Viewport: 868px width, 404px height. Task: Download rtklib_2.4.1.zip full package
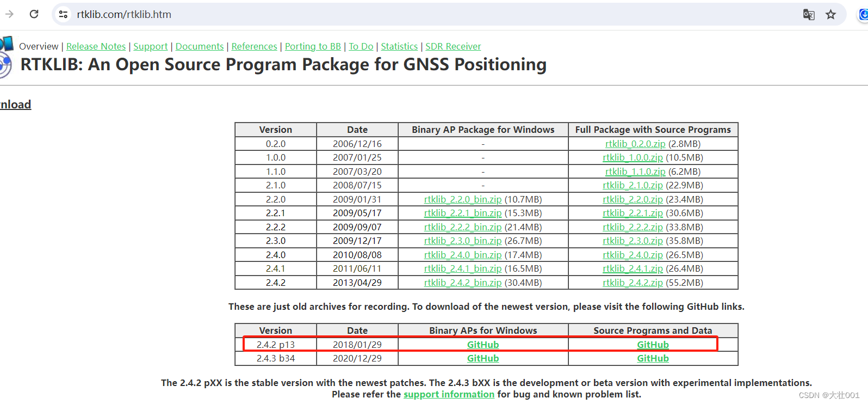[x=633, y=268]
